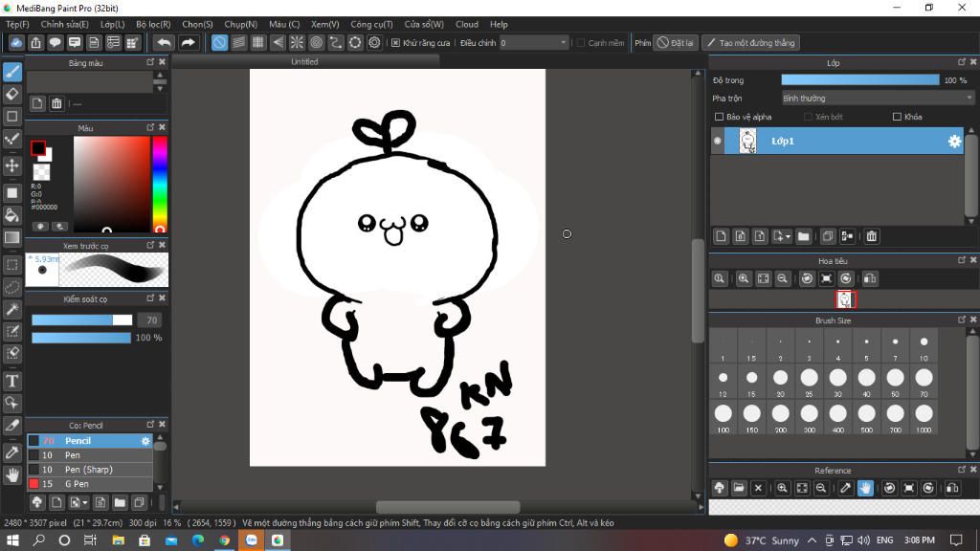This screenshot has width=980, height=551.
Task: Select the Pen (Sharp) brush
Action: pyautogui.click(x=90, y=469)
